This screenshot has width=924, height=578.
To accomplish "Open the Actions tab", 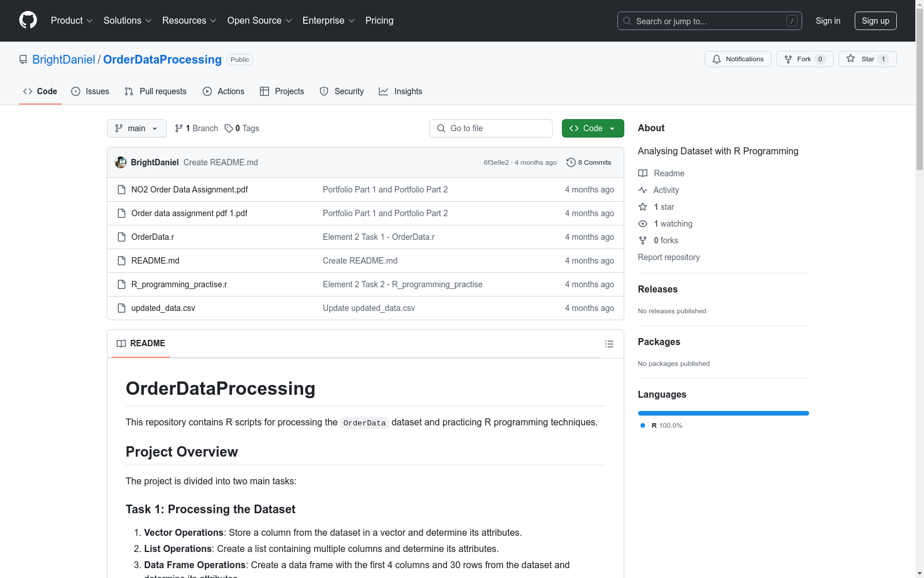I will pos(223,91).
